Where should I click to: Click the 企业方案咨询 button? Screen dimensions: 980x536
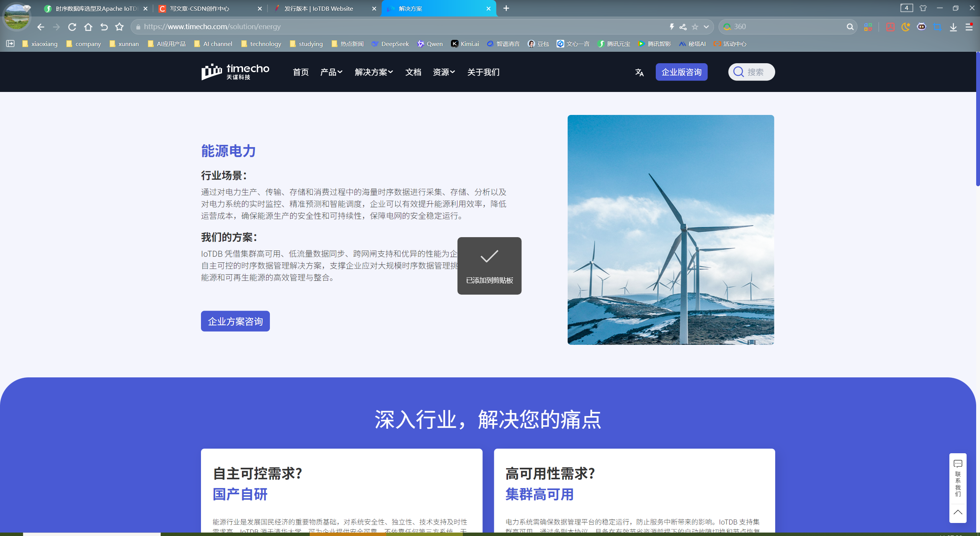pos(235,321)
